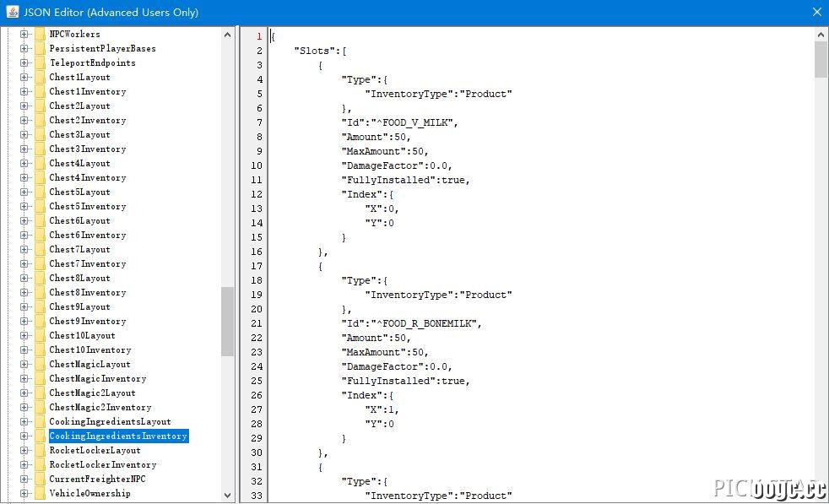829x504 pixels.
Task: Click the folder icon next to ChestMagicLayout
Action: coord(40,365)
